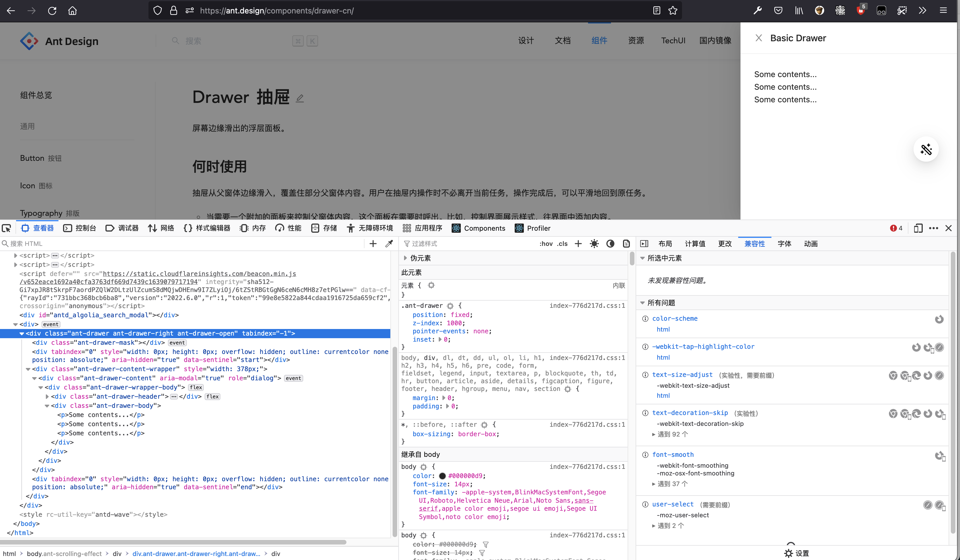The image size is (960, 560).
Task: Open Responsive Design Mode
Action: tap(918, 228)
